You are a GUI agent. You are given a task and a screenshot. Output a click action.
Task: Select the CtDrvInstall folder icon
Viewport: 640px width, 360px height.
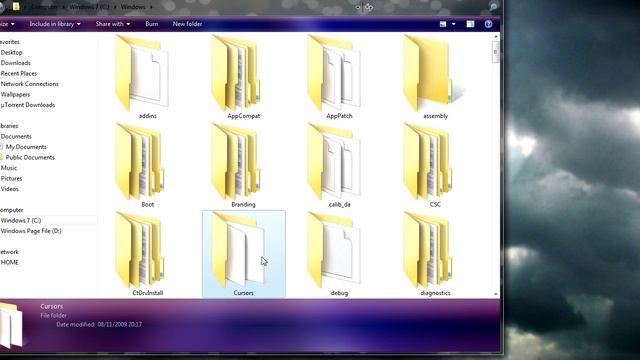(140, 250)
